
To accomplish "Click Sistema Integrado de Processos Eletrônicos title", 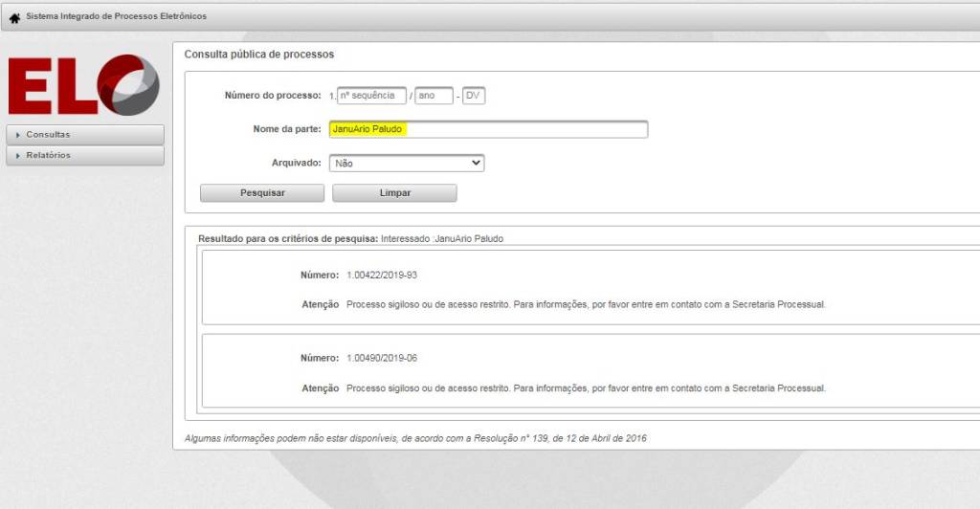I will (116, 16).
